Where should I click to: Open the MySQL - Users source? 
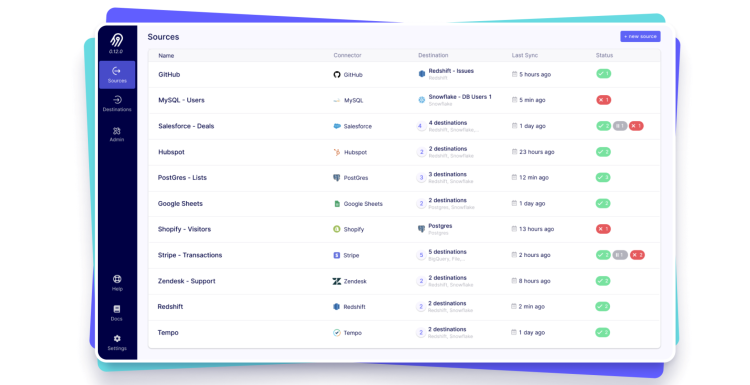(x=404, y=100)
